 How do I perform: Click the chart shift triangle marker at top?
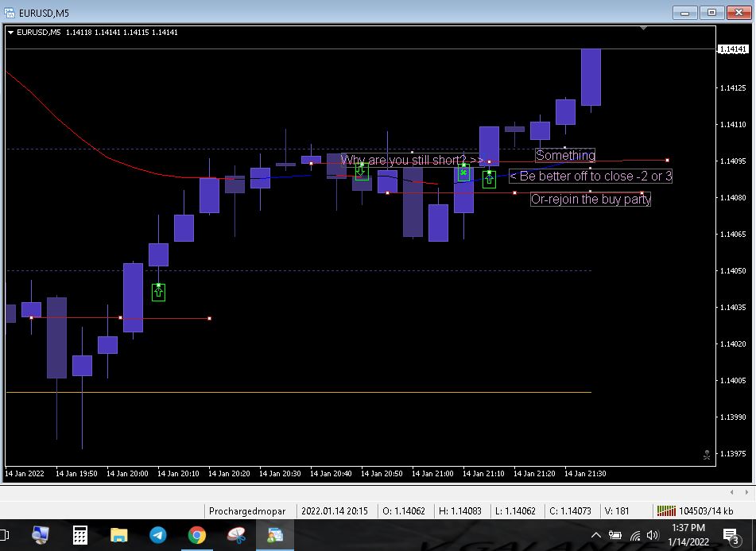point(643,29)
